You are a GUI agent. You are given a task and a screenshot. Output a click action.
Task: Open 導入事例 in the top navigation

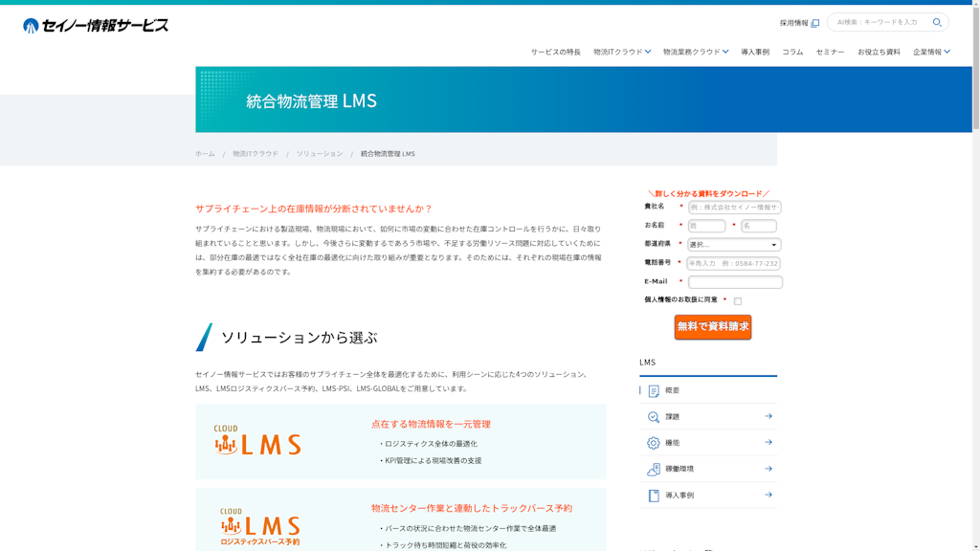(755, 52)
